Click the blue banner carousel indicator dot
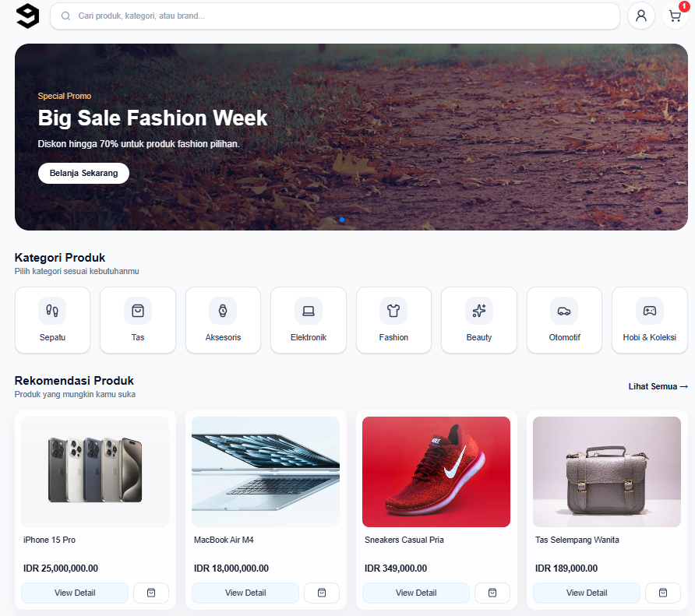Image resolution: width=695 pixels, height=616 pixels. tap(342, 220)
